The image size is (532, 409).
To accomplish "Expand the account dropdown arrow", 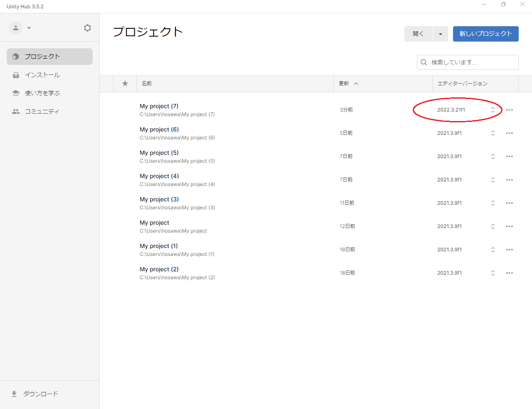I will 29,28.
